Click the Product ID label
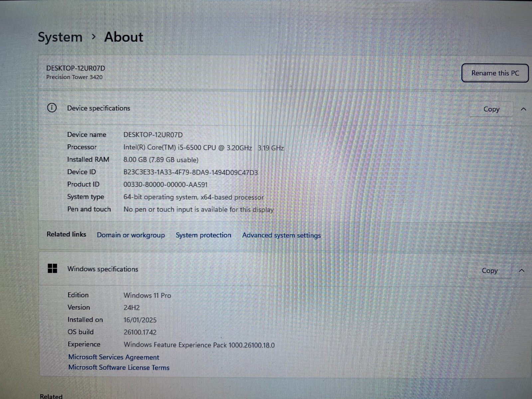 83,184
